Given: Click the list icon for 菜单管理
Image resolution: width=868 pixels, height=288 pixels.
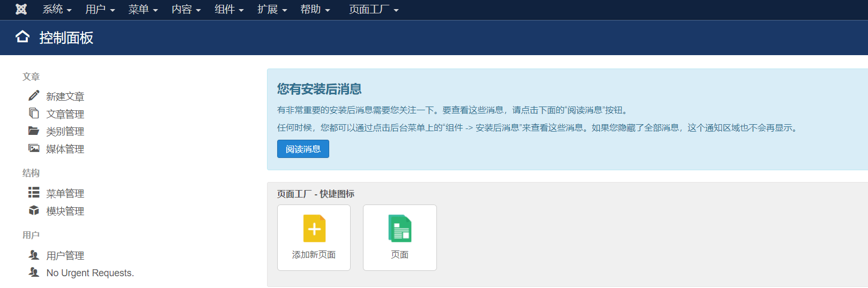Looking at the screenshot, I should (x=34, y=193).
